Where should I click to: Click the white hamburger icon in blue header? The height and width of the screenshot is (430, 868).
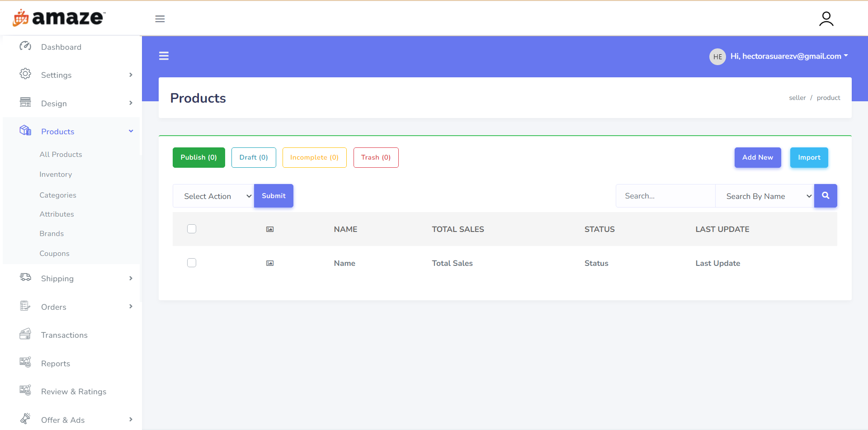coord(164,56)
